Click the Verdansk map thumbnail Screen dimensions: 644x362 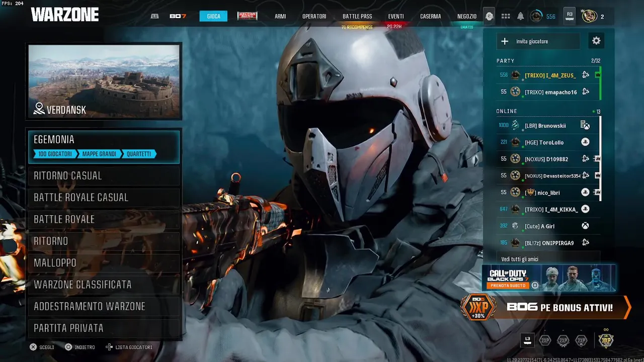coord(104,81)
